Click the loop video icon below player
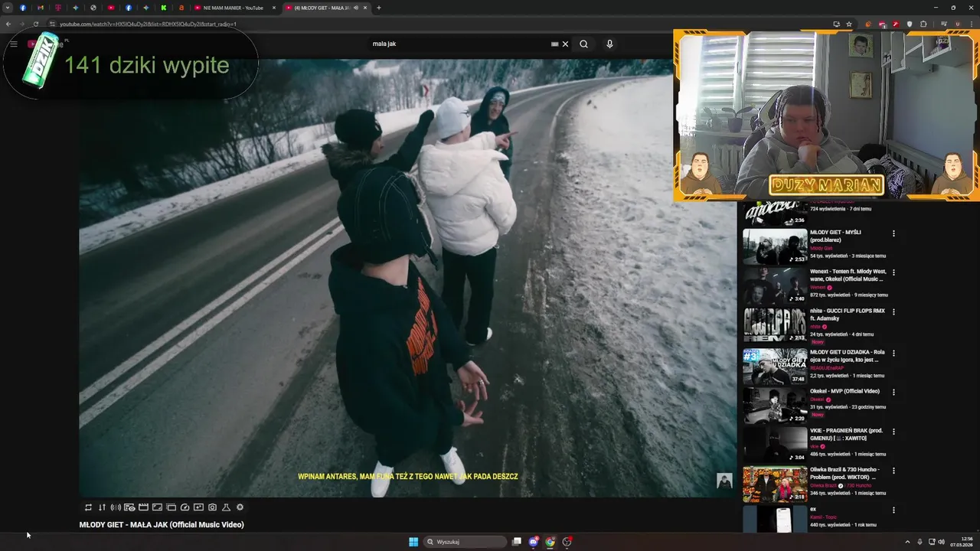This screenshot has height=551, width=980. coord(88,507)
